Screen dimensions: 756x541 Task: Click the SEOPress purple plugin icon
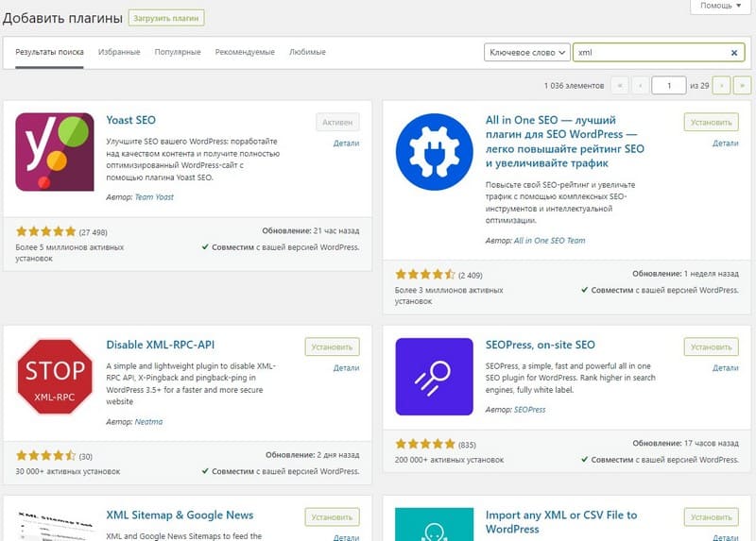(434, 376)
